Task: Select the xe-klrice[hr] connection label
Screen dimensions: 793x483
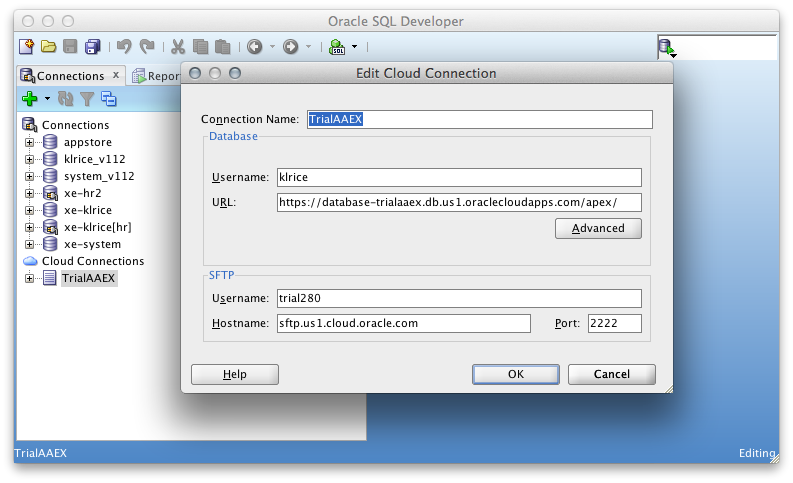Action: tap(98, 227)
